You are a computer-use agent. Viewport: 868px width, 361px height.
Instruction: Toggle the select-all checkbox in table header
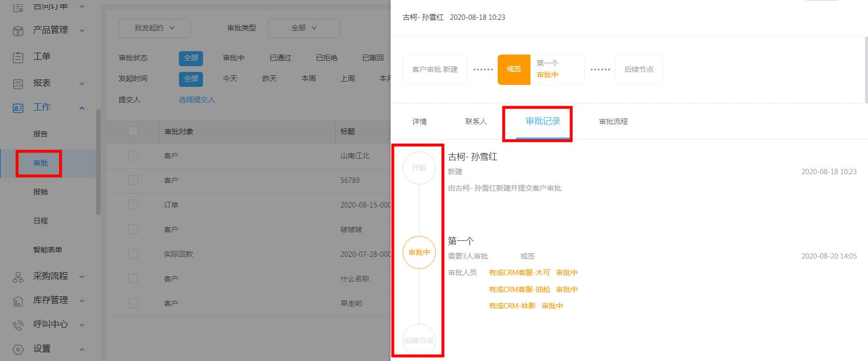[133, 131]
